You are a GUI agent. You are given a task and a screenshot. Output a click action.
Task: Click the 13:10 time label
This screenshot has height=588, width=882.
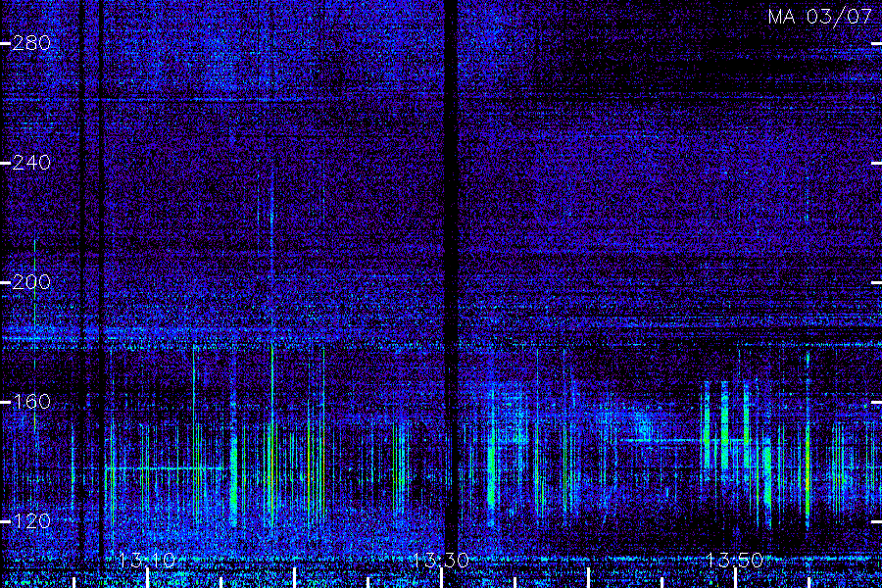click(147, 560)
